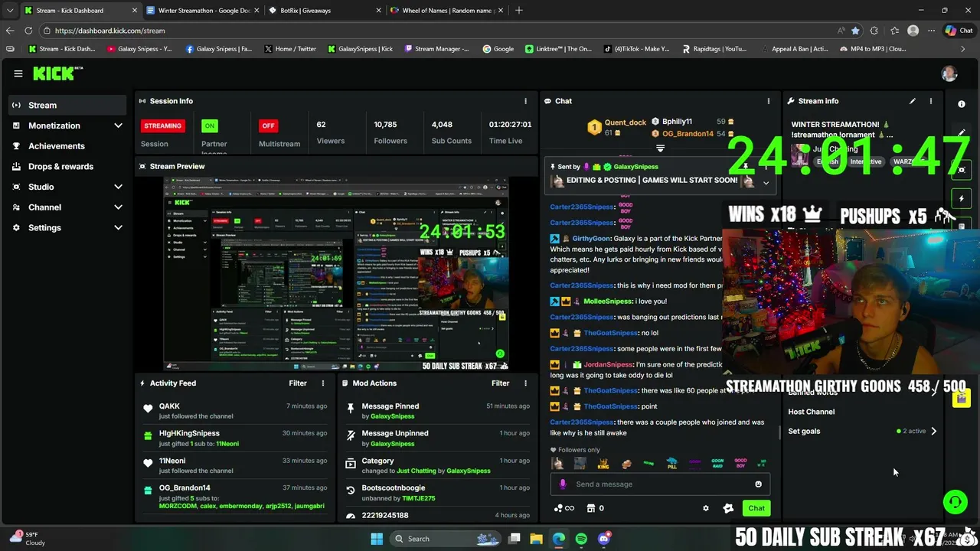Viewport: 980px width, 551px height.
Task: Open chat settings gear icon
Action: 706,508
